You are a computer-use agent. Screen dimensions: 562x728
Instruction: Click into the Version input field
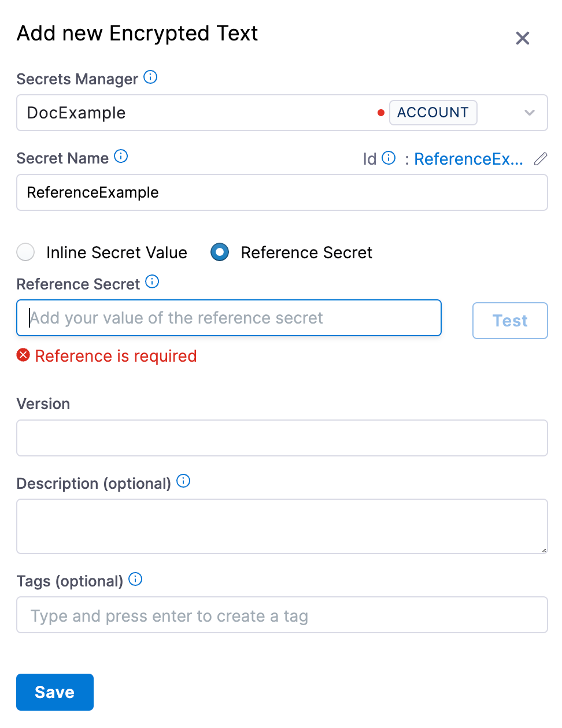(282, 438)
